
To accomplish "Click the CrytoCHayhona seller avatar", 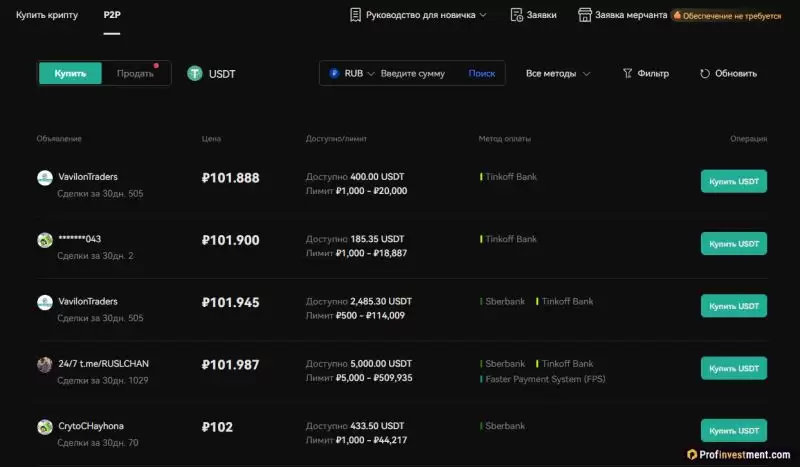I will 45,427.
